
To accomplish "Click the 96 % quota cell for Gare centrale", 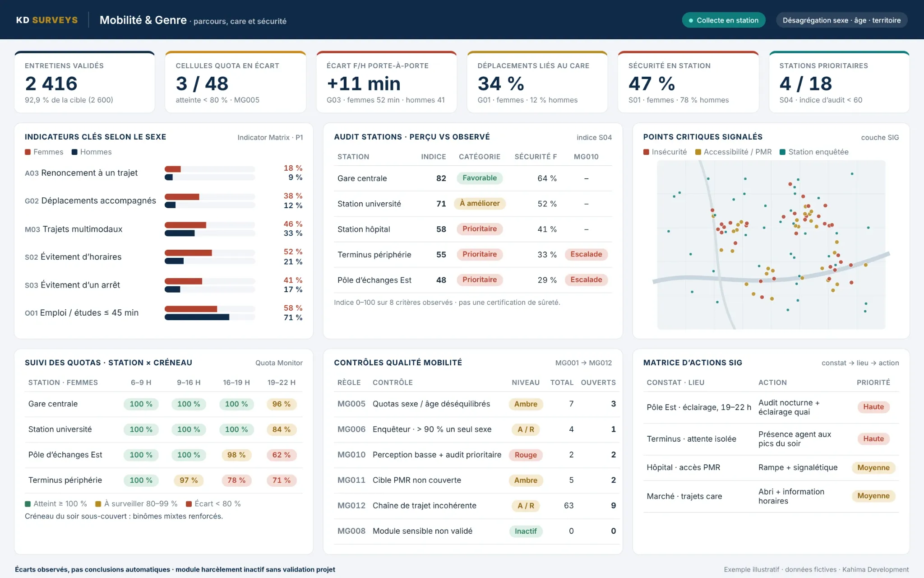I will tap(281, 404).
